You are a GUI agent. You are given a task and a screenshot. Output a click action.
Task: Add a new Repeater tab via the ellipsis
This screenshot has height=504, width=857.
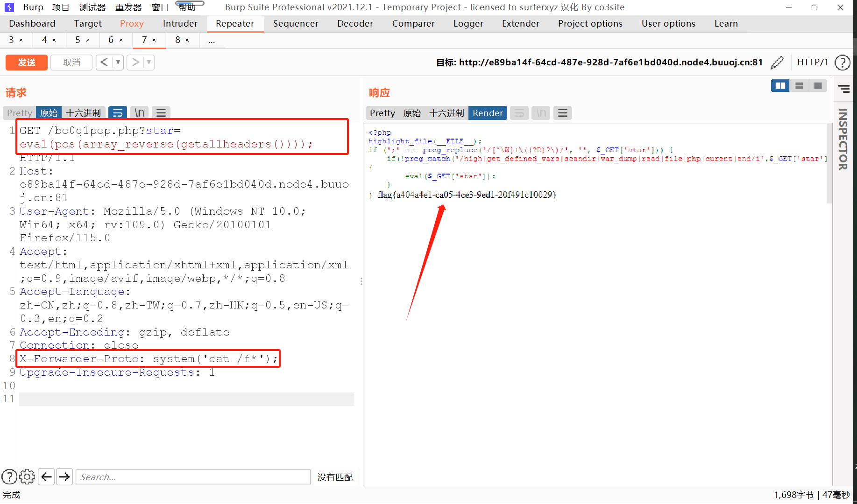[x=212, y=40]
